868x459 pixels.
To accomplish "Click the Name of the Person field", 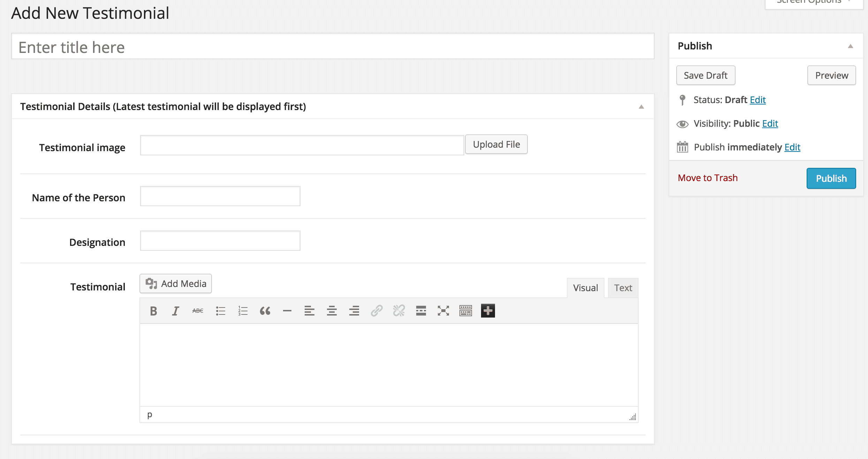I will pos(220,196).
